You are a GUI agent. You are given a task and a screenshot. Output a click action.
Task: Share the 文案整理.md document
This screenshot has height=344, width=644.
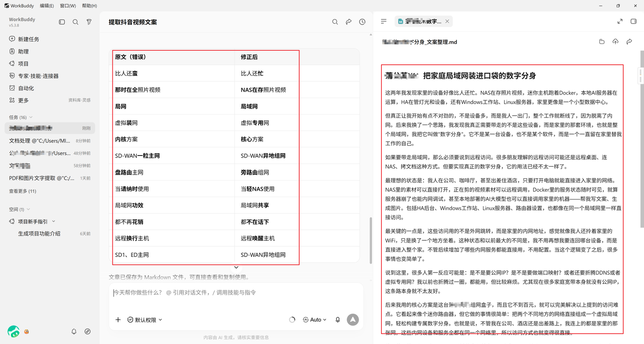(x=629, y=42)
